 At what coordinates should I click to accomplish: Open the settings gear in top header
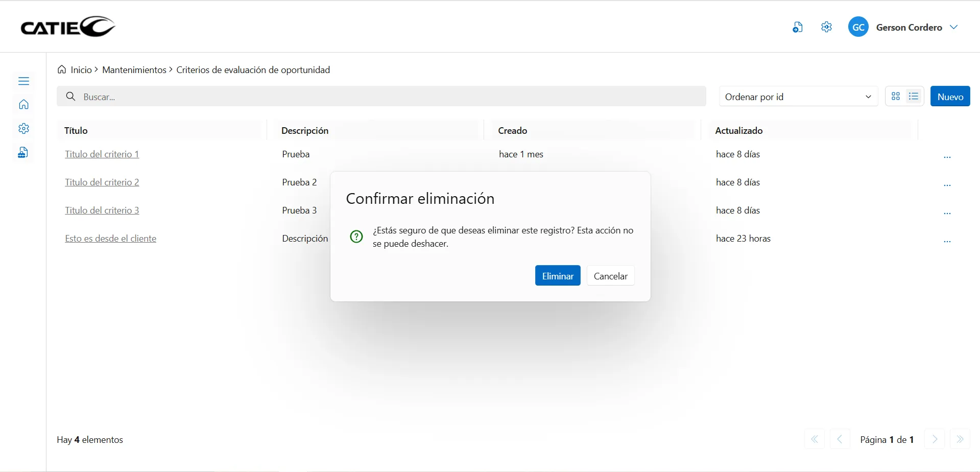pos(826,27)
